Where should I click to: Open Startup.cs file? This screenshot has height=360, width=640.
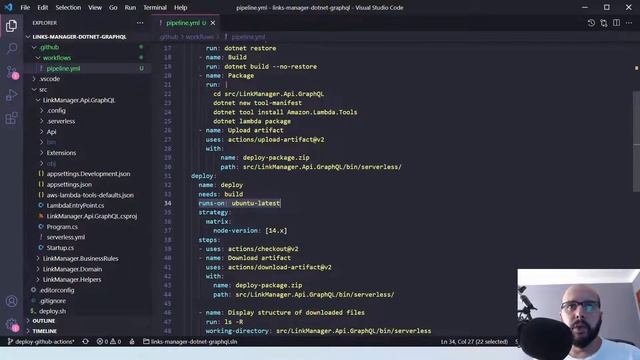tap(60, 248)
